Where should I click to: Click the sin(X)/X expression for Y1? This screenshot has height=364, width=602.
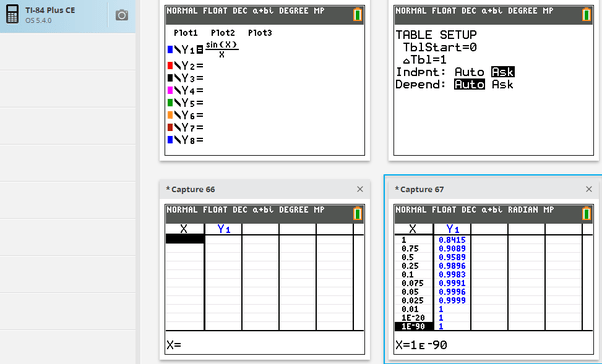(222, 50)
